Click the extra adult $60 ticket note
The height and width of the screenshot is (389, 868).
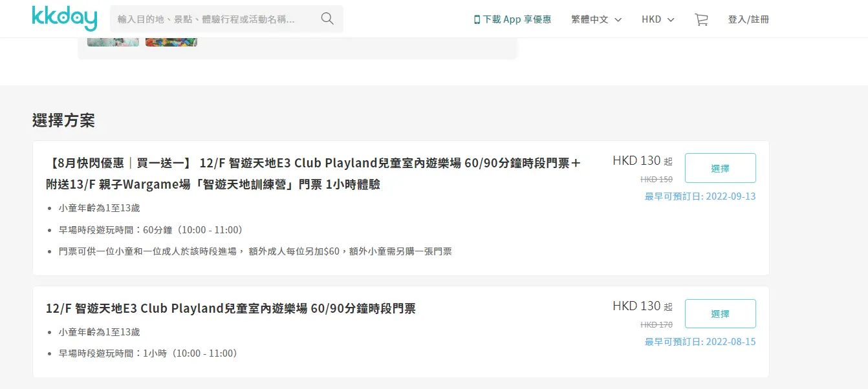pos(255,251)
